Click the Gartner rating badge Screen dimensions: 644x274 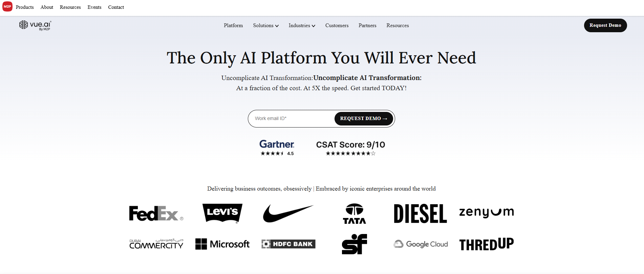(x=277, y=148)
